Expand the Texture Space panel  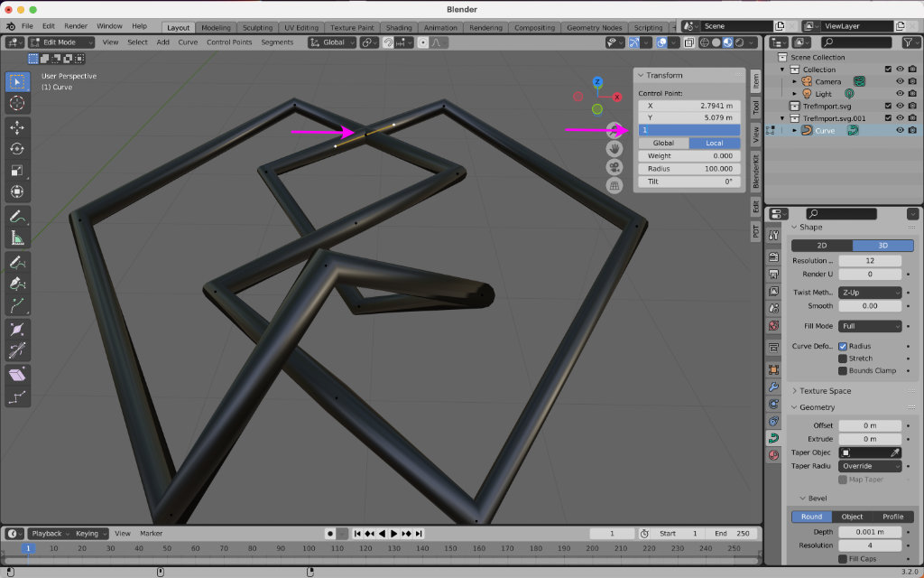pos(826,391)
